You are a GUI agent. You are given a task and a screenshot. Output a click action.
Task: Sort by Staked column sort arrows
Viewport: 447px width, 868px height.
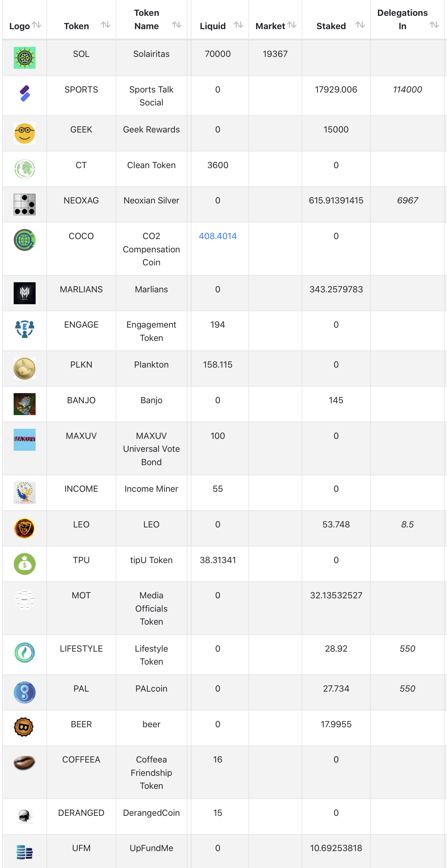tap(360, 25)
